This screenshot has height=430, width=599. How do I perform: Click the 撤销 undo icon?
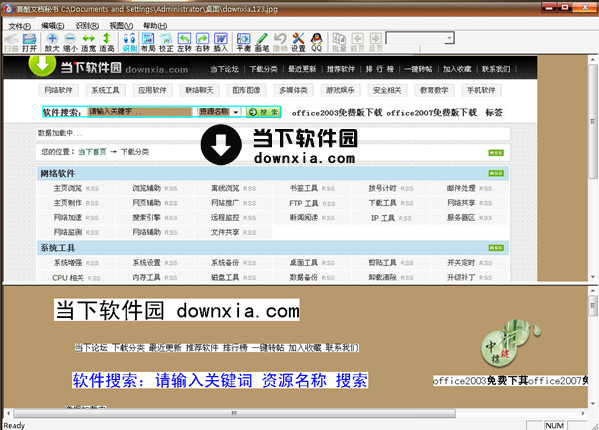click(280, 42)
